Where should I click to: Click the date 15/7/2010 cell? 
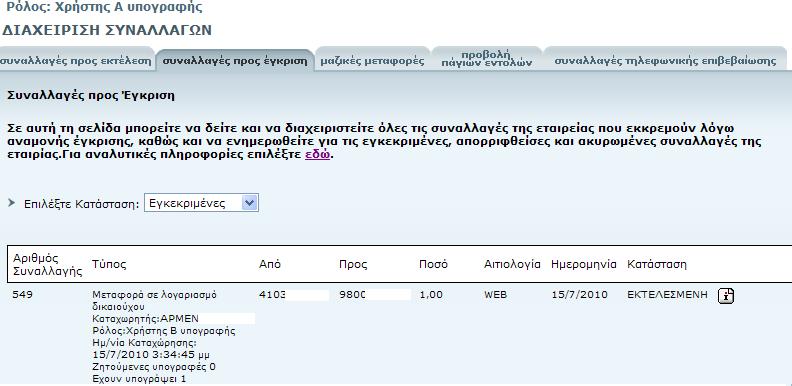579,295
